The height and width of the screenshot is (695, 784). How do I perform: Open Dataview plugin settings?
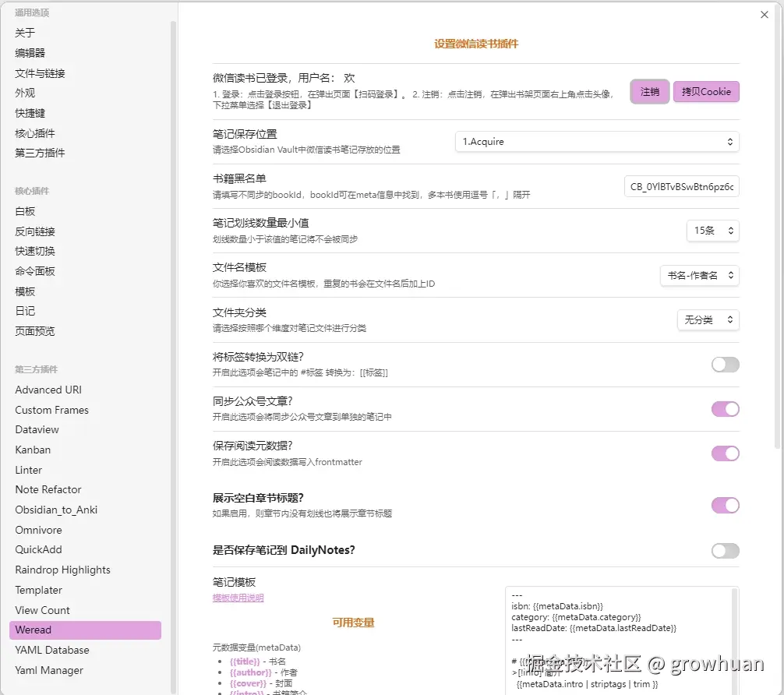[x=37, y=429]
